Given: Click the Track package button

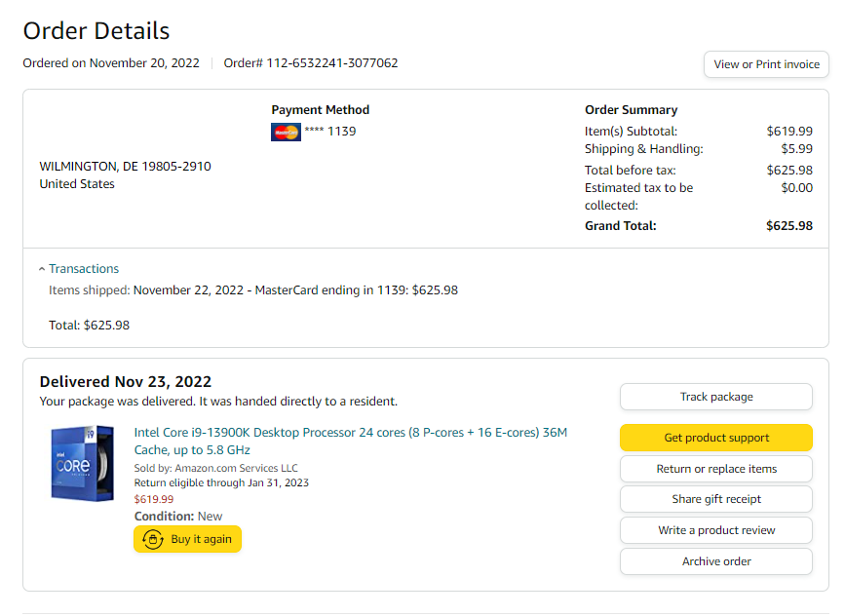Looking at the screenshot, I should [x=716, y=397].
